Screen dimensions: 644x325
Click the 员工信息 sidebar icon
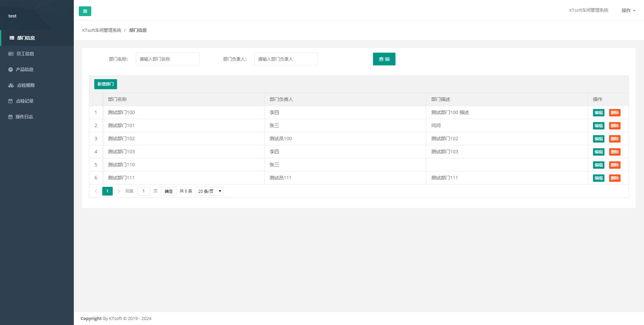[11, 54]
